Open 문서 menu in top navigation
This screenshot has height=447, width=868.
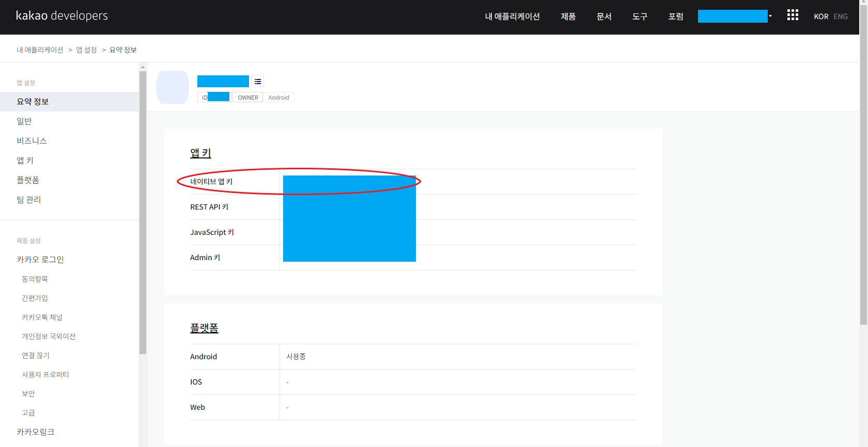coord(604,17)
